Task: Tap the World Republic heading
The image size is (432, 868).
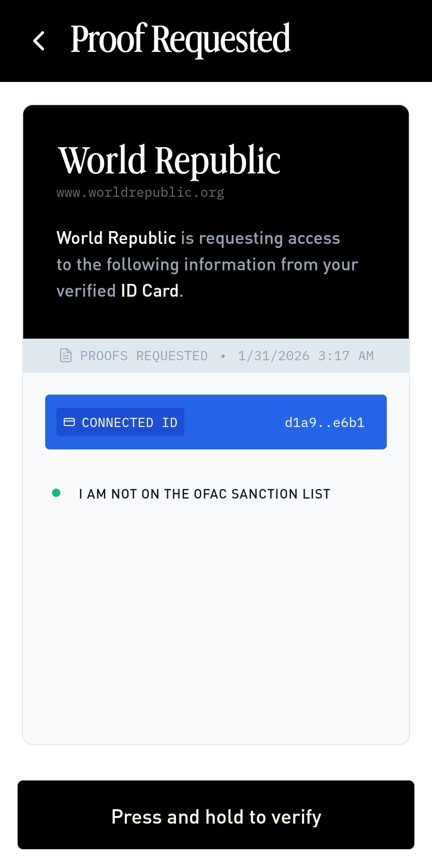Action: click(169, 160)
